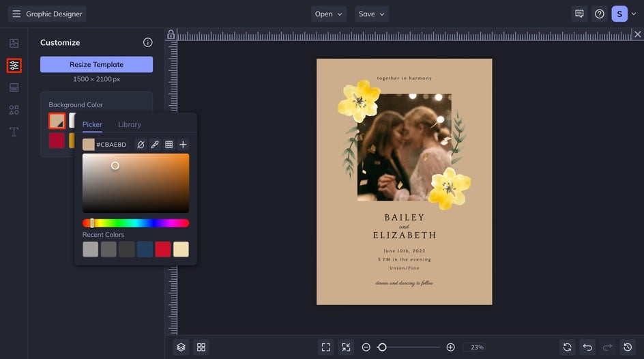The height and width of the screenshot is (359, 644).
Task: Redo the last action
Action: 607,347
